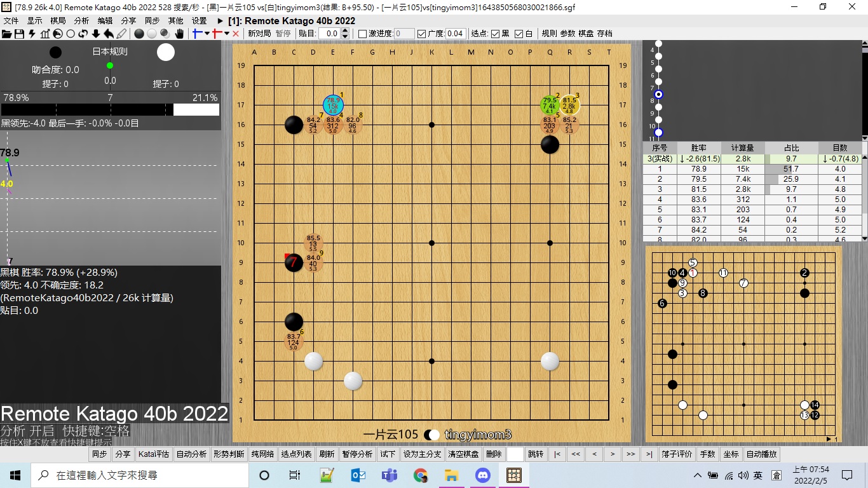Screen dimensions: 868x488
Task: Click the 广度 value field 0.04
Action: [x=456, y=33]
